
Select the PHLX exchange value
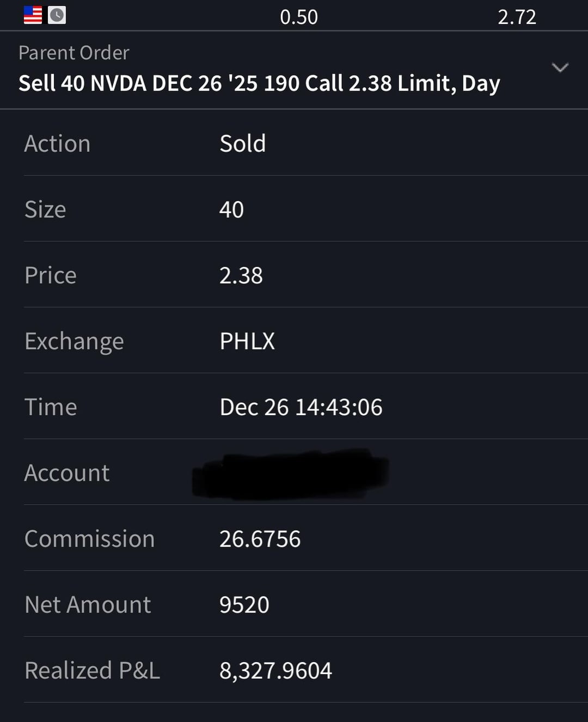pyautogui.click(x=247, y=341)
